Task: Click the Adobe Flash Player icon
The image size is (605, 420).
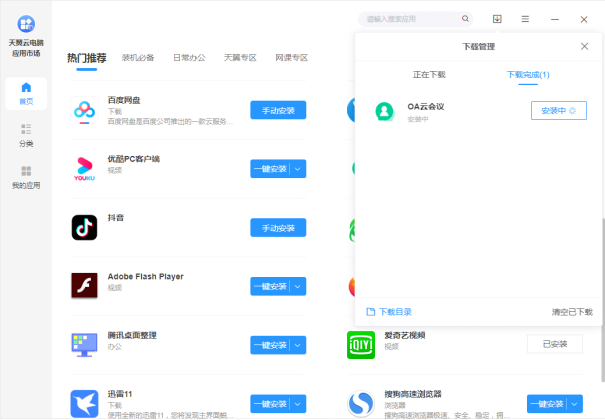Action: click(84, 286)
